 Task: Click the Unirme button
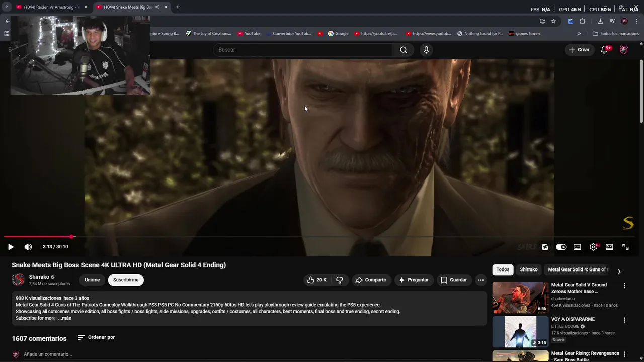pos(92,280)
